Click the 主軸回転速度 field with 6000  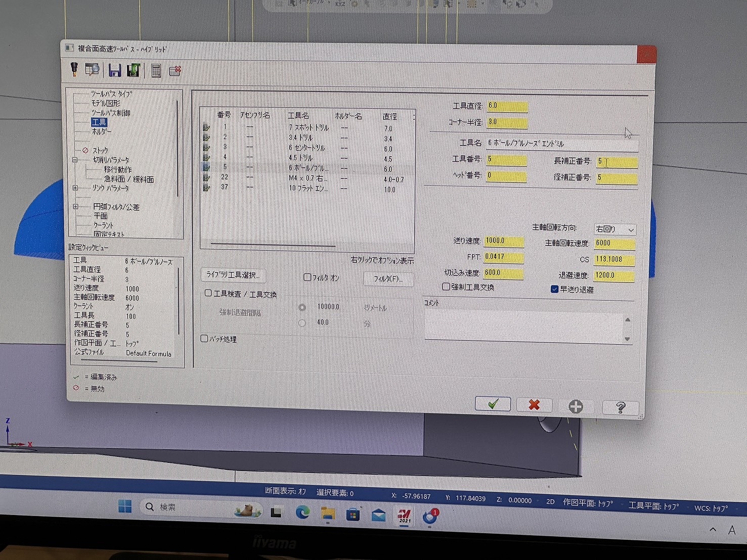tap(614, 244)
